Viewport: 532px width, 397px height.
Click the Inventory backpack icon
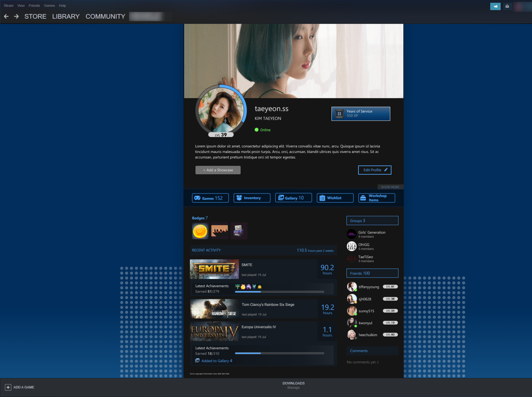[x=239, y=198]
